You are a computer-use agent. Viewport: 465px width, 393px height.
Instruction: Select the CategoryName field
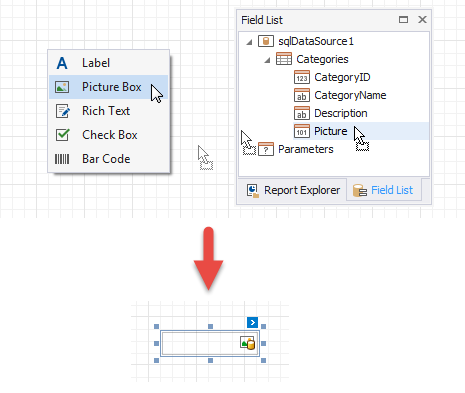(x=350, y=95)
